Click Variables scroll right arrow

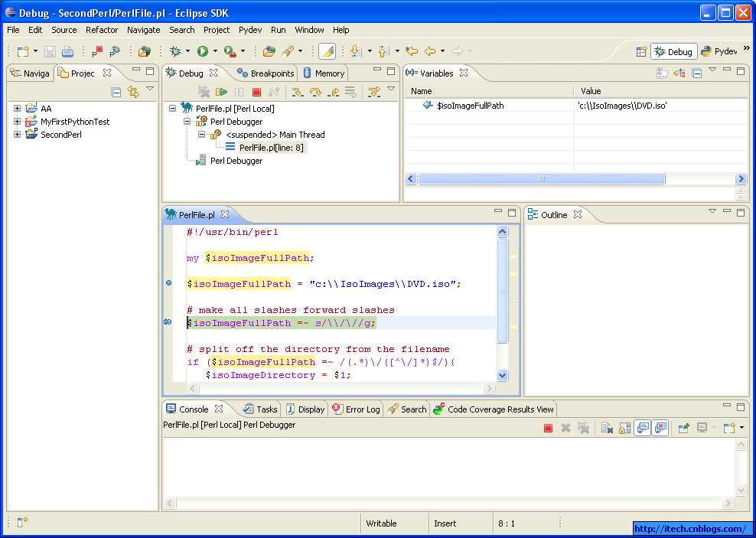[741, 179]
